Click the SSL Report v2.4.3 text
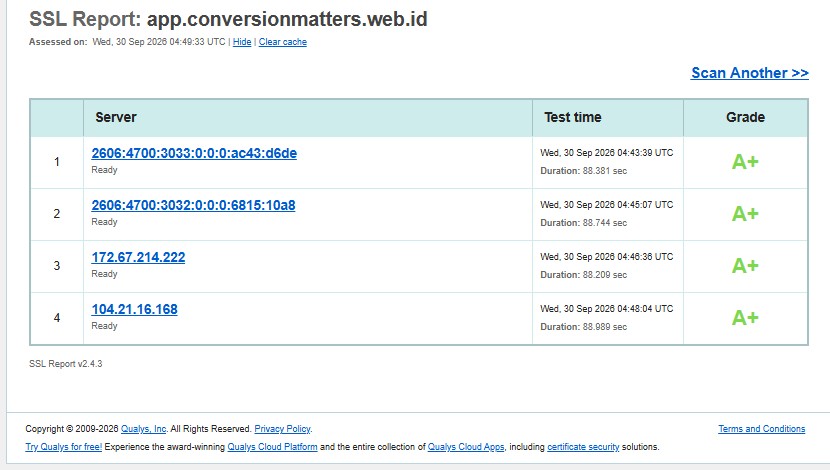This screenshot has width=830, height=470. (x=66, y=364)
